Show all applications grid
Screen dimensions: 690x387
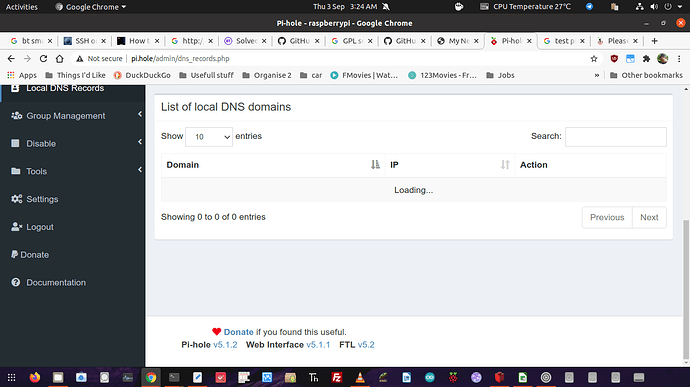(11, 377)
